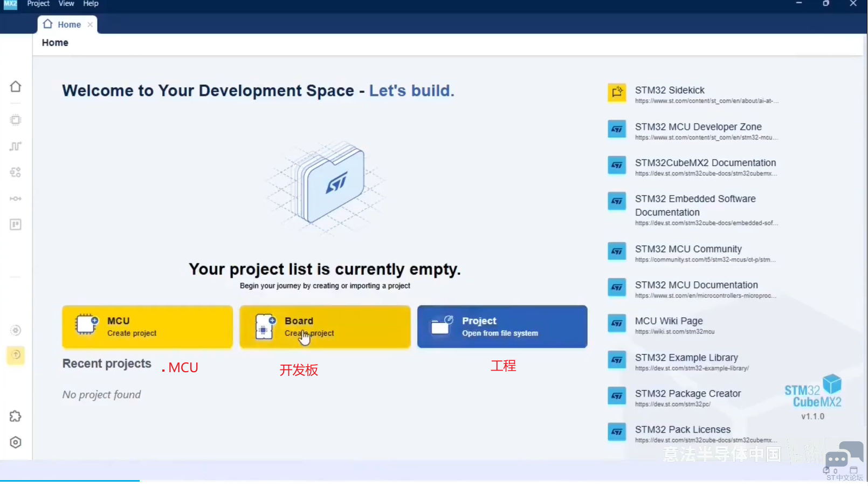Open STM32 MCU Documentation link

697,285
